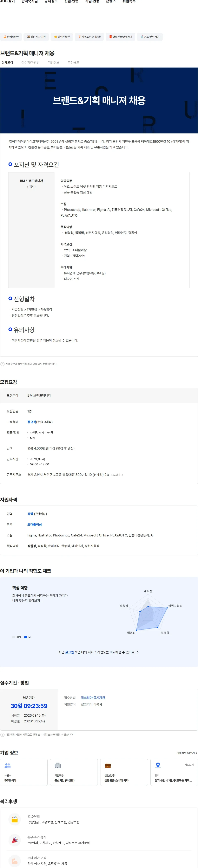This screenshot has height=868, width=198.
Task: Click the 편의·여가·건강 welfare icon
Action: coord(14,861)
